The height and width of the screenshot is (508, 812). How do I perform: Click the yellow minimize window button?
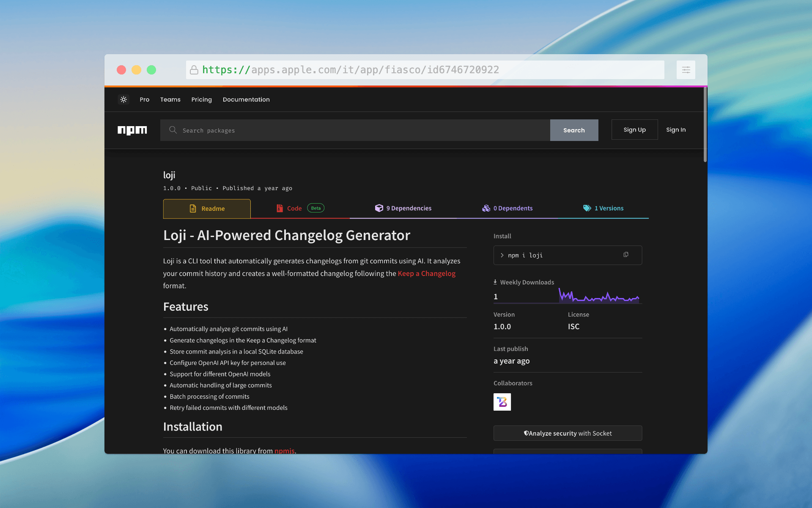tap(136, 70)
